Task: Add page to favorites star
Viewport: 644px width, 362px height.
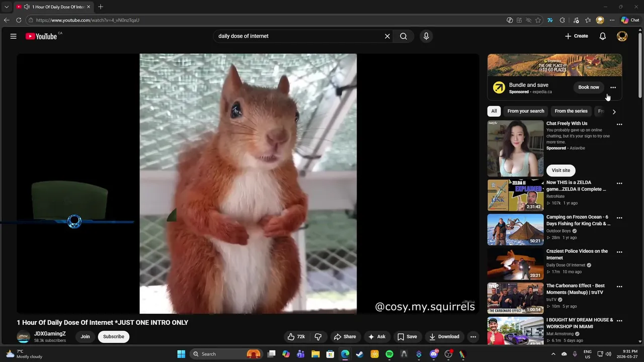Action: point(538,20)
